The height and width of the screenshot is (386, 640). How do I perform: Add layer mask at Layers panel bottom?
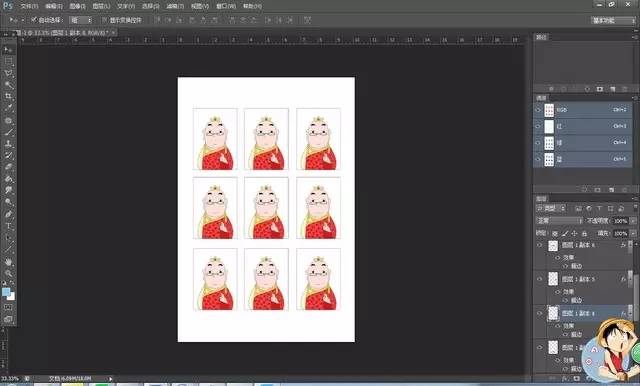click(x=576, y=379)
